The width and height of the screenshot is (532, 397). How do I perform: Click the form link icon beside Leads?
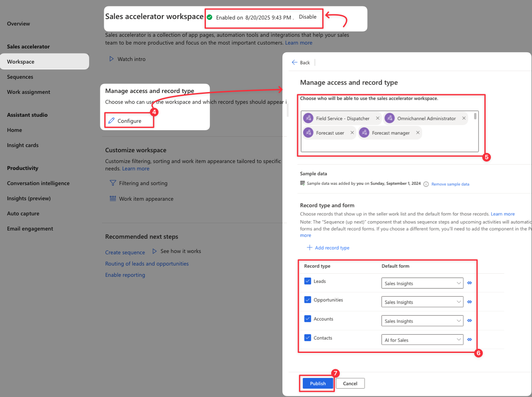470,283
